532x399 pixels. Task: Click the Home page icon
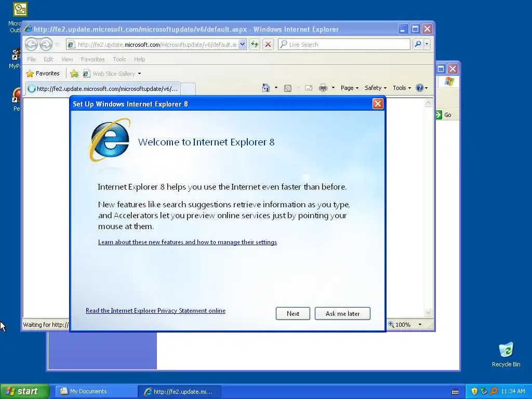pyautogui.click(x=266, y=88)
